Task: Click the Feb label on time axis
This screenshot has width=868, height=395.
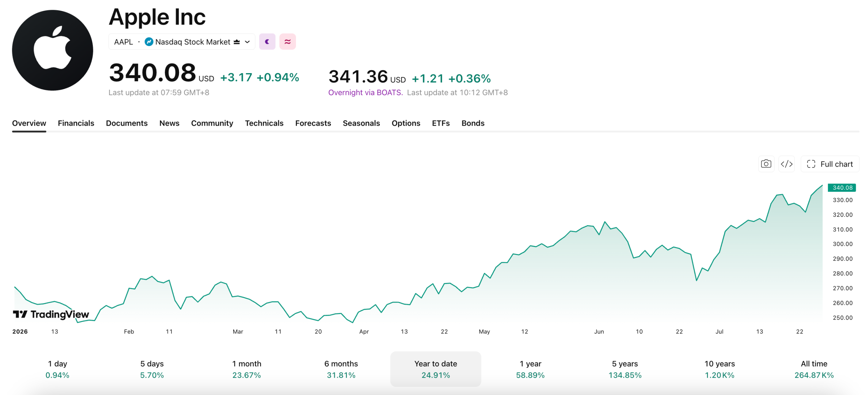Action: click(x=129, y=332)
